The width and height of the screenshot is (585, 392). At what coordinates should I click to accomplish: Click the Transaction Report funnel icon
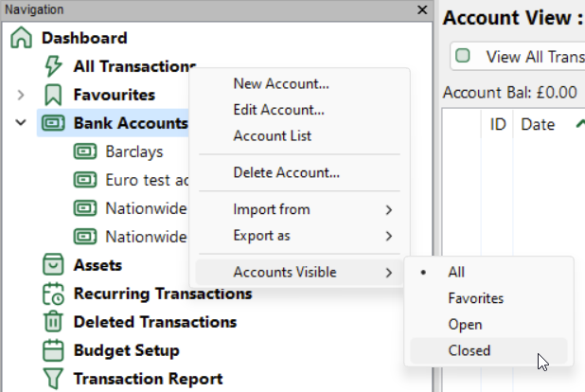click(53, 379)
